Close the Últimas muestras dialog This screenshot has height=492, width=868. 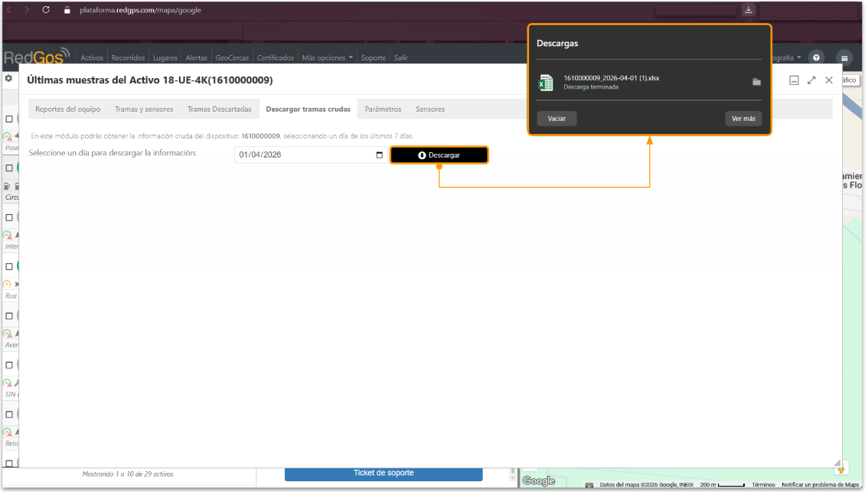coord(829,80)
